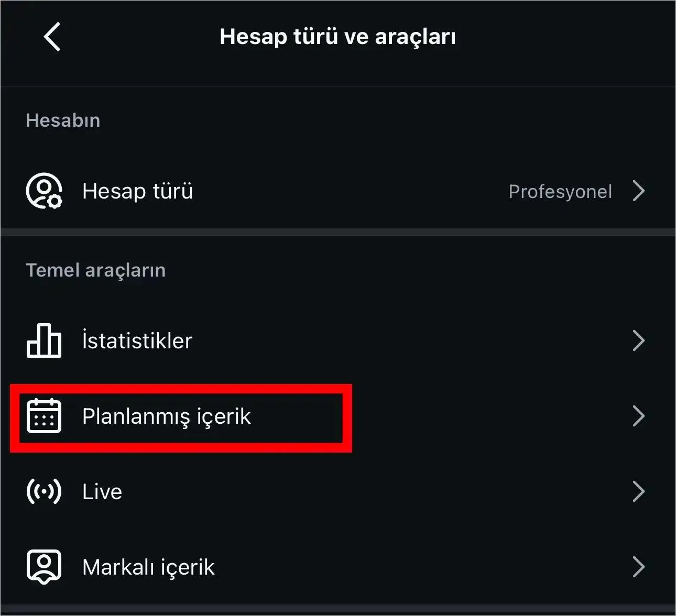676x616 pixels.
Task: Click the İstatistikler insights icon under Temel araçların
Action: [x=45, y=340]
